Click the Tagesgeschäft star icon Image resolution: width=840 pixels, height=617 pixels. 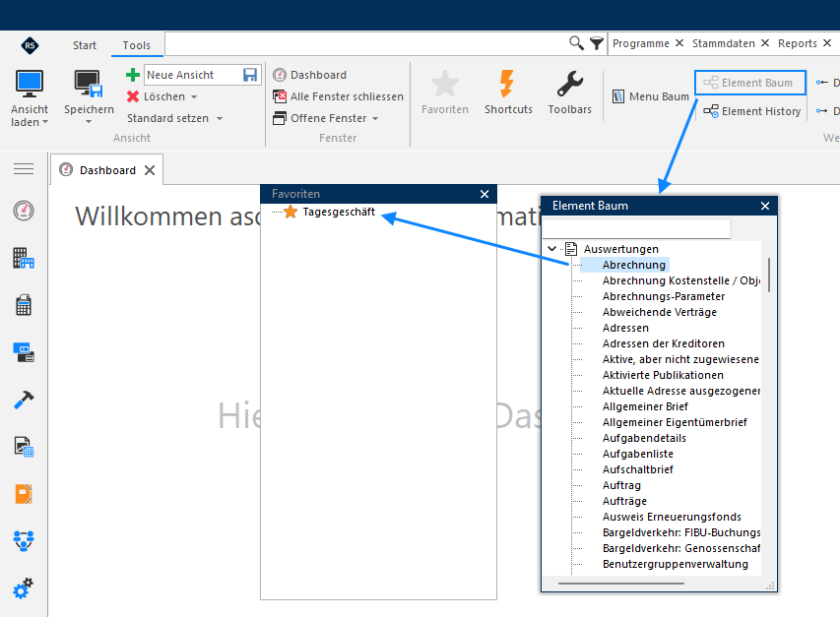(291, 212)
